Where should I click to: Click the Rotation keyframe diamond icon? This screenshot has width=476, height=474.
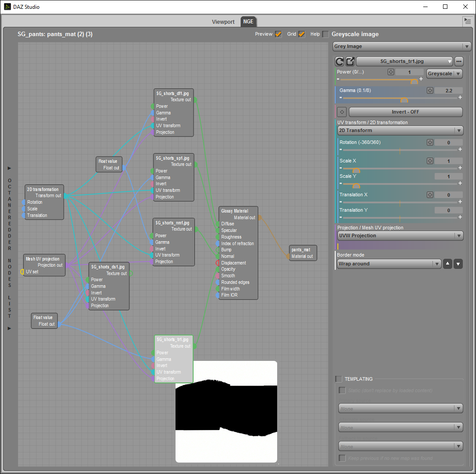click(430, 143)
